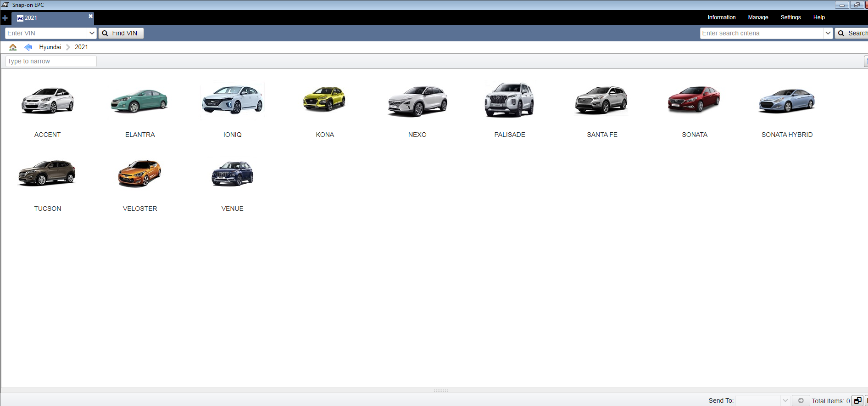Click the SANTA FE model label
Screen dimensions: 868x406
pos(602,135)
